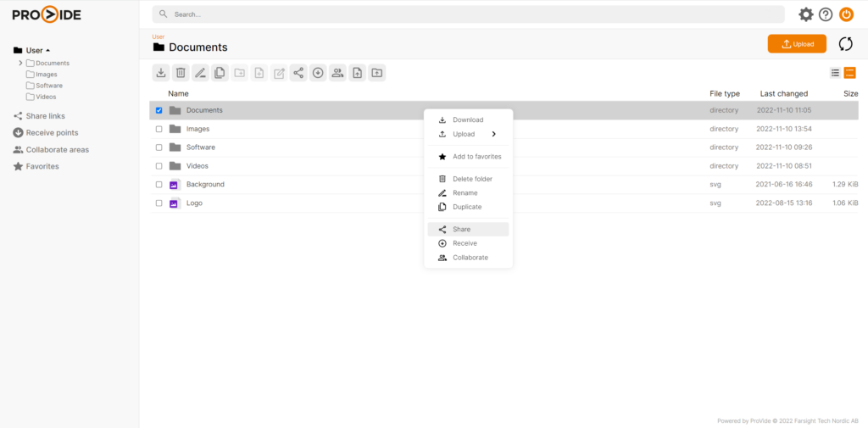This screenshot has height=428, width=868.
Task: Select Add to favorites in context menu
Action: 468,157
